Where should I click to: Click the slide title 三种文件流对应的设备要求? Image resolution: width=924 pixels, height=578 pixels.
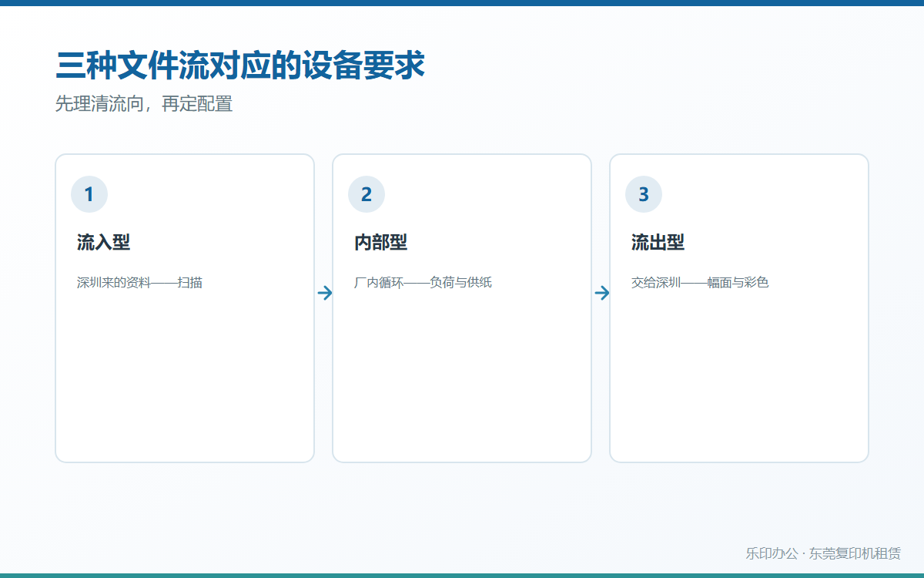240,66
